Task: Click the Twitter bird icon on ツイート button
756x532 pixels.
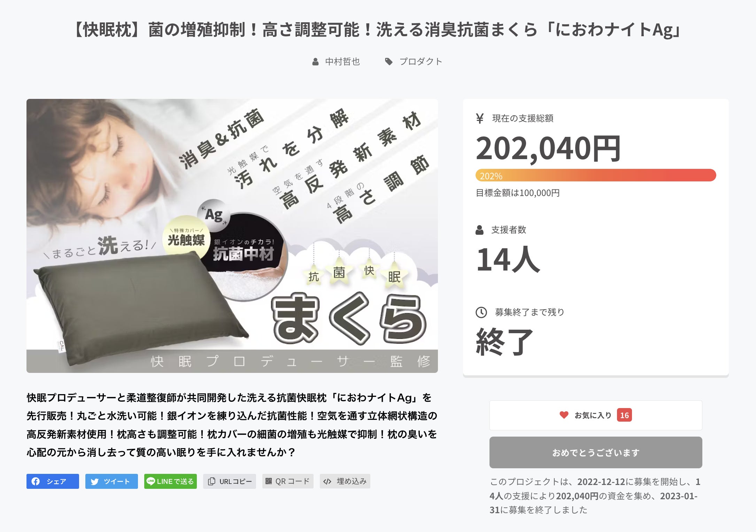Action: (94, 482)
